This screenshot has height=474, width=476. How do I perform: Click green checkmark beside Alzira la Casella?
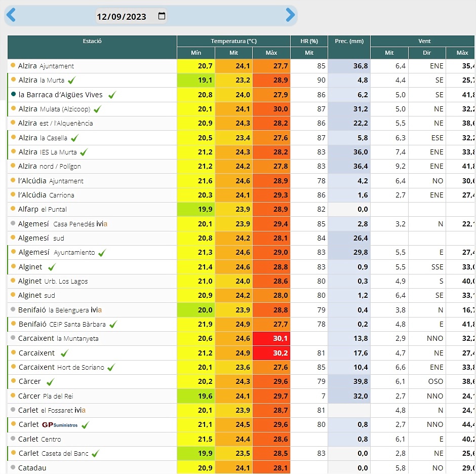(x=74, y=138)
